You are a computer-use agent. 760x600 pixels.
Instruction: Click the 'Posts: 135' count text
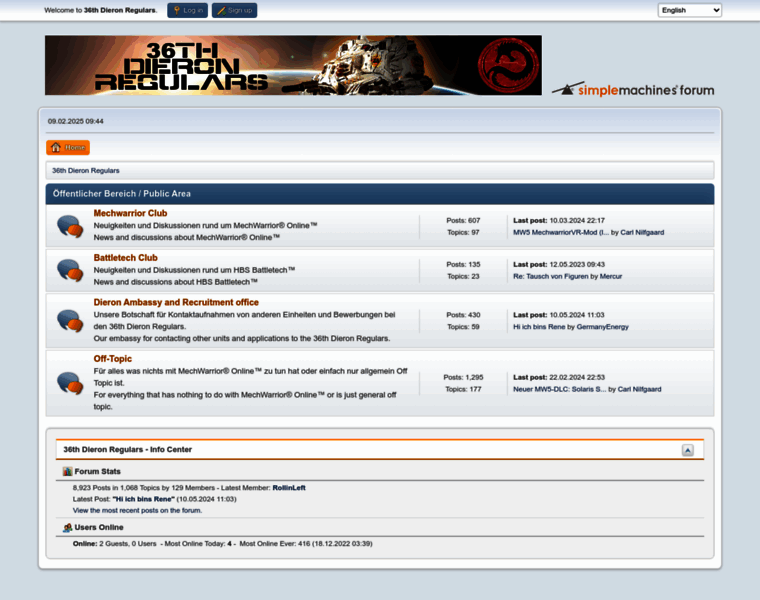pos(463,265)
